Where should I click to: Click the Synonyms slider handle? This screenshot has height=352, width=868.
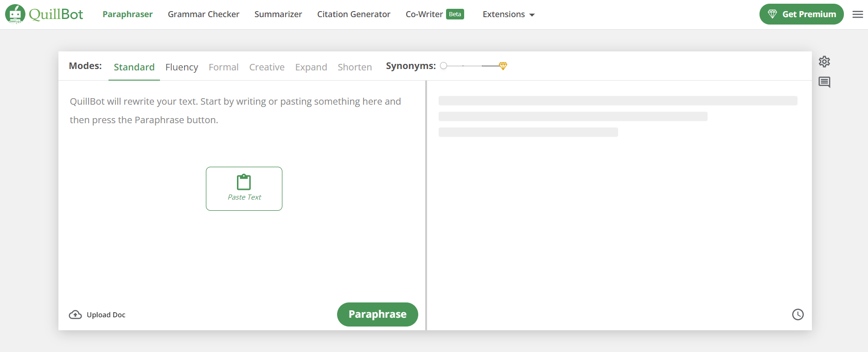click(x=444, y=66)
